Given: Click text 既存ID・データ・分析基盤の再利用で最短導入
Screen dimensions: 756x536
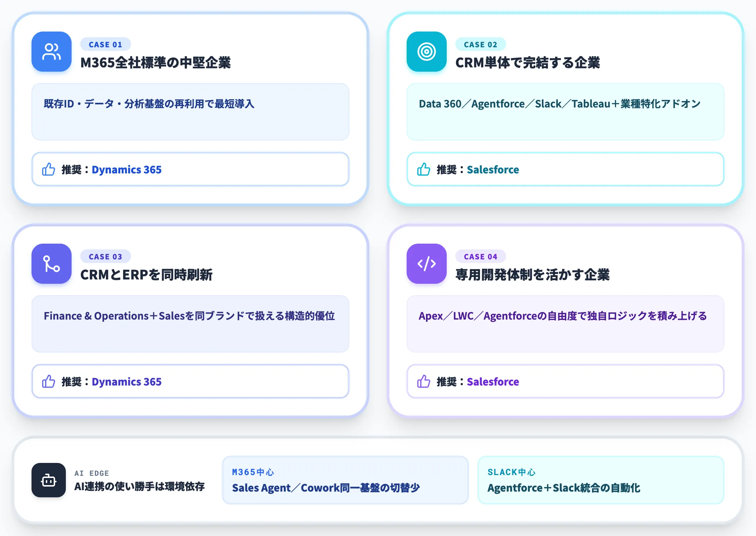Looking at the screenshot, I should [x=149, y=104].
